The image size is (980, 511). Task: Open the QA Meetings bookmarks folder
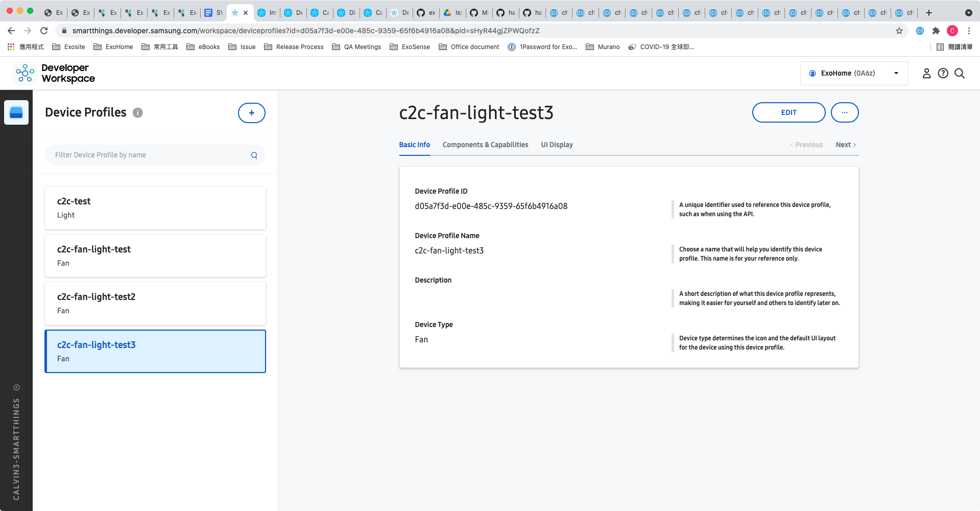tap(356, 47)
